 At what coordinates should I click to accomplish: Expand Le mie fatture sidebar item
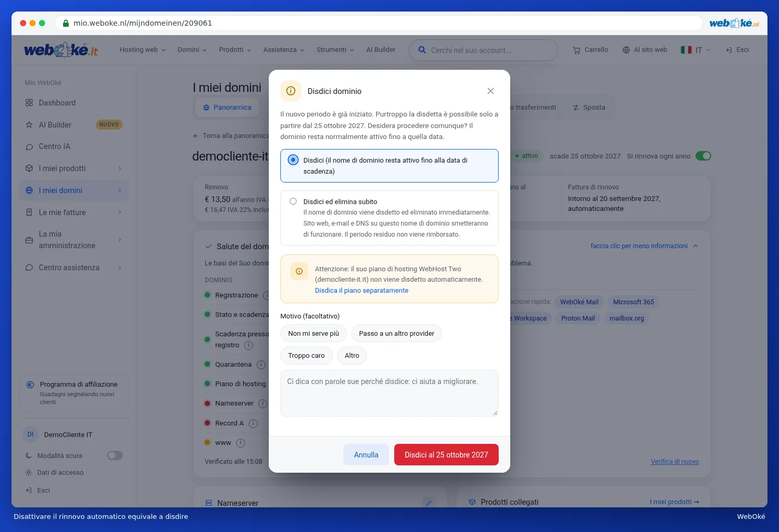73,212
